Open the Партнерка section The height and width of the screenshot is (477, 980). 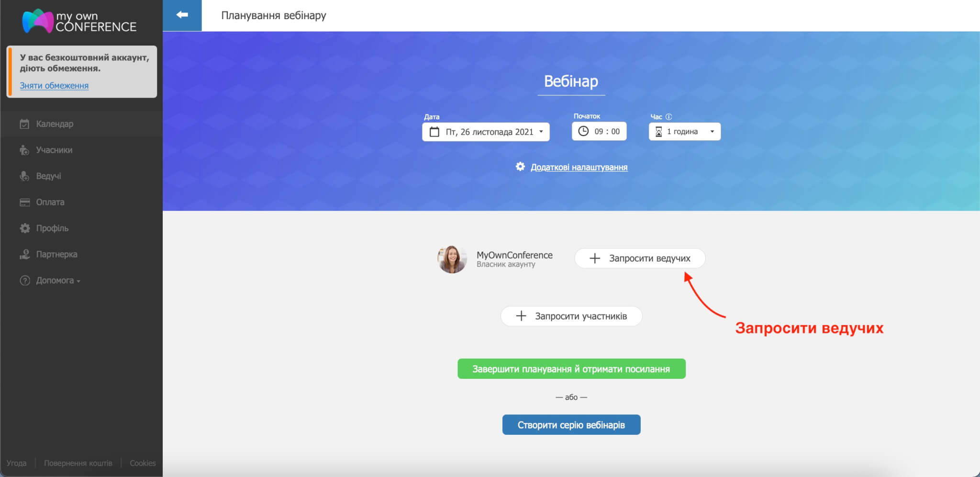[56, 254]
